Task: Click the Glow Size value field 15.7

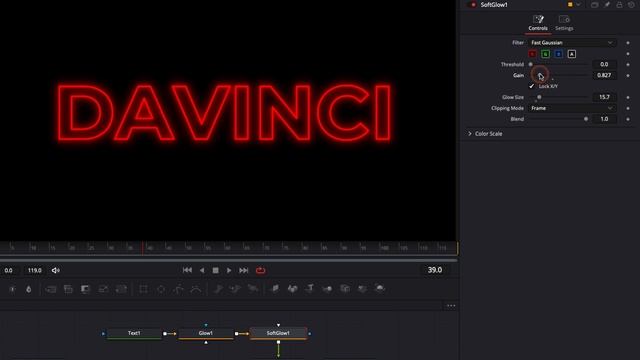Action: pos(604,97)
